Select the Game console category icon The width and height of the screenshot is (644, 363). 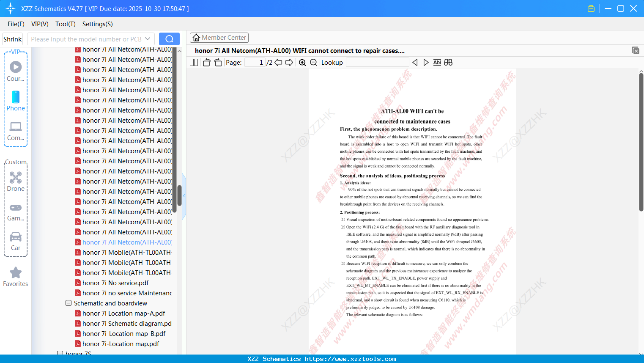click(16, 208)
